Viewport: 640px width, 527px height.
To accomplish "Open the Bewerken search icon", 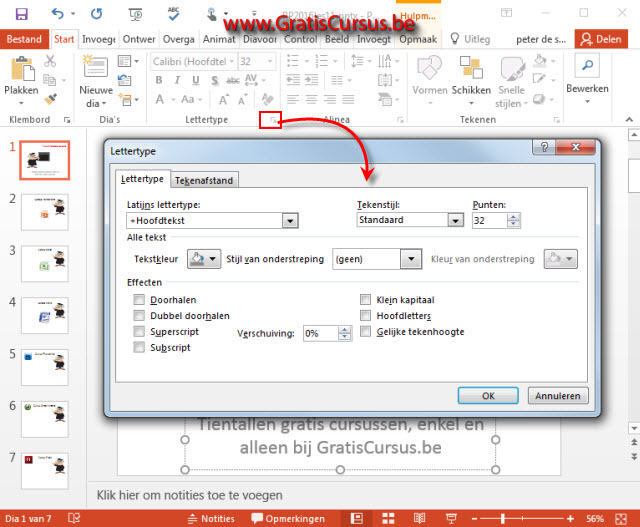I will pyautogui.click(x=587, y=65).
